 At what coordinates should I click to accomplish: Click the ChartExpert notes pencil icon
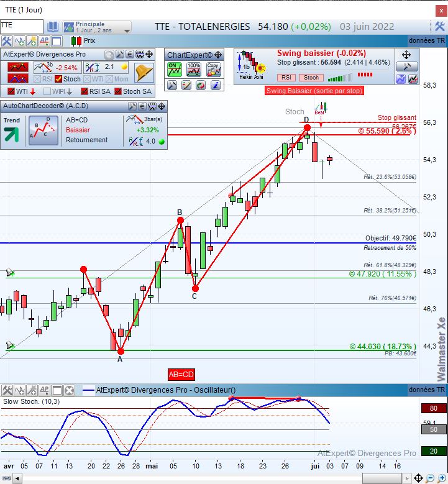click(186, 85)
